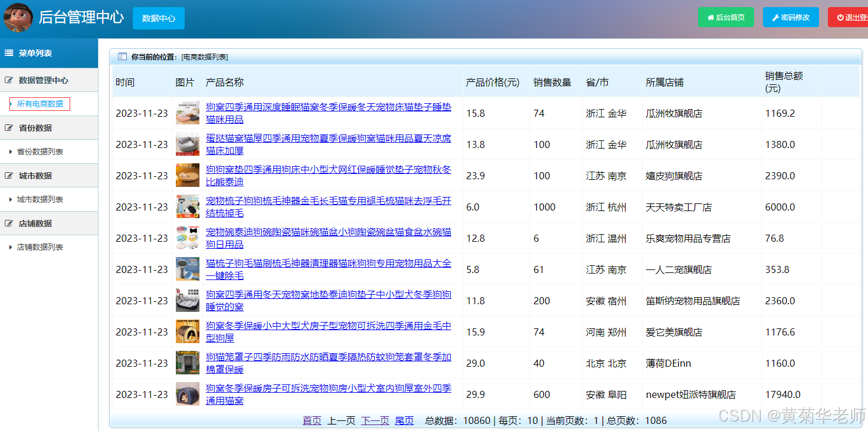
Task: Open product link 猫梳子狗毛猫刷梳毛神器
Action: [x=328, y=269]
